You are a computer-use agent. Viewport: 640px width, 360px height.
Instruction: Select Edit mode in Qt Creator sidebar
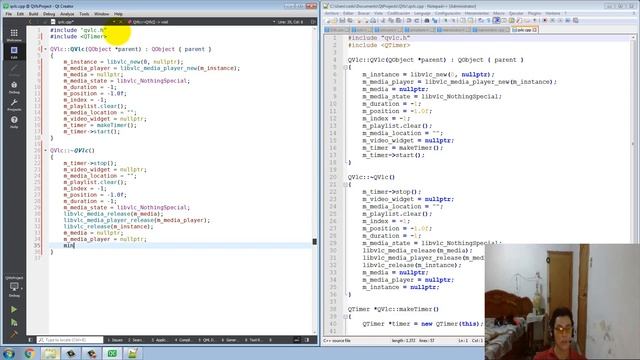(x=14, y=52)
